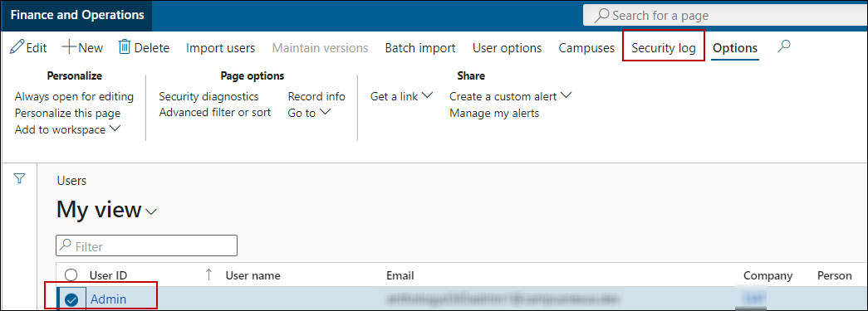868x311 pixels.
Task: Open Security diagnostics
Action: [208, 97]
